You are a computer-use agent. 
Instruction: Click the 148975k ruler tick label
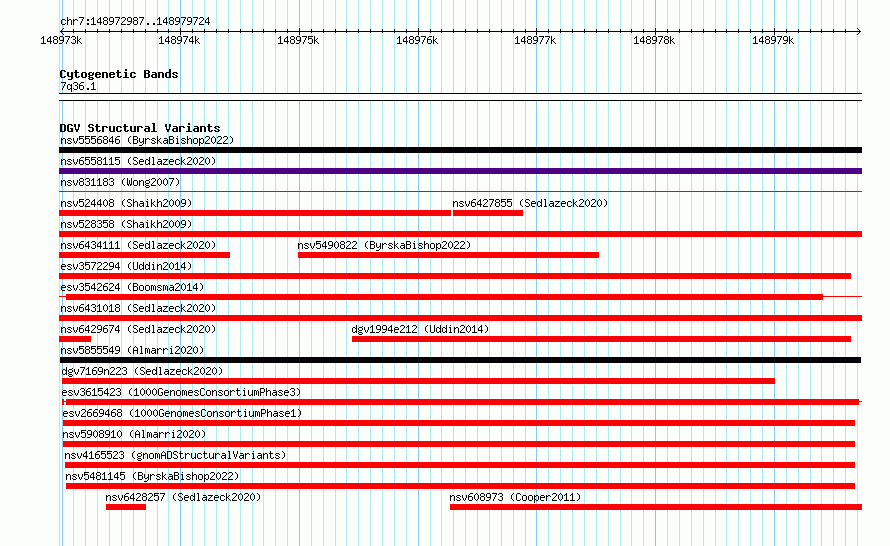point(298,41)
